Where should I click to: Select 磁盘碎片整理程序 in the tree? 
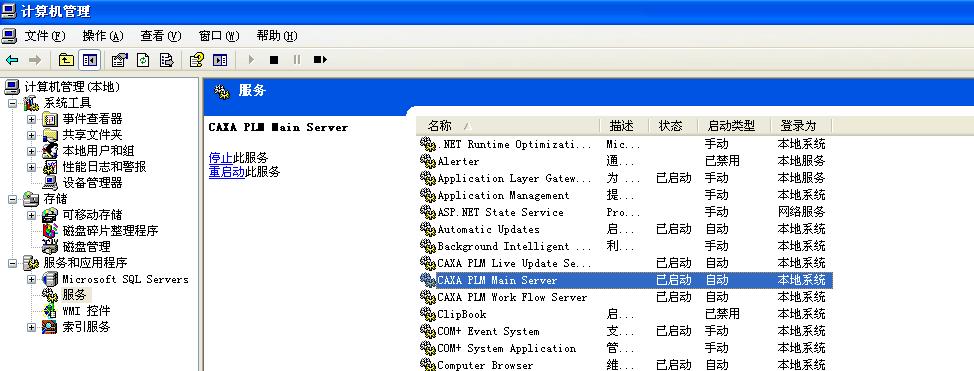[110, 231]
